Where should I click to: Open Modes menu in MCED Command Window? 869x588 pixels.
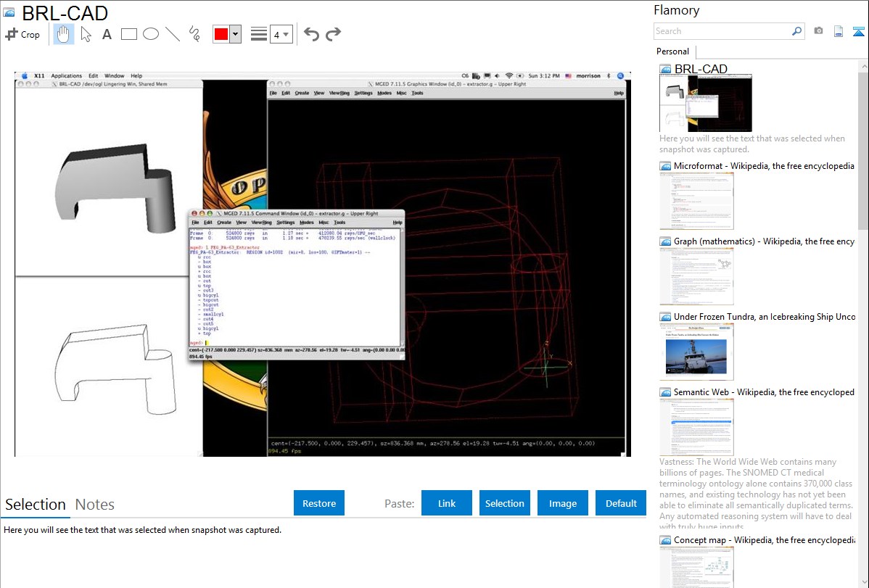point(307,223)
